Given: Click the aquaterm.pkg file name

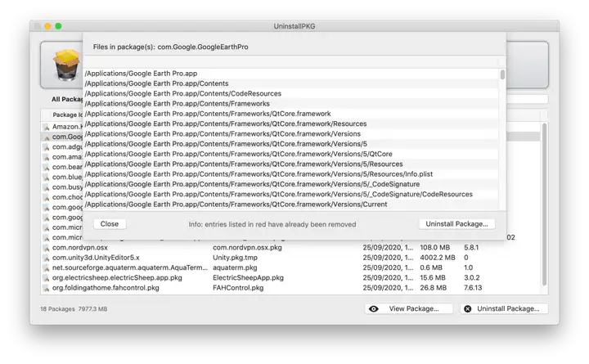Looking at the screenshot, I should 235,267.
